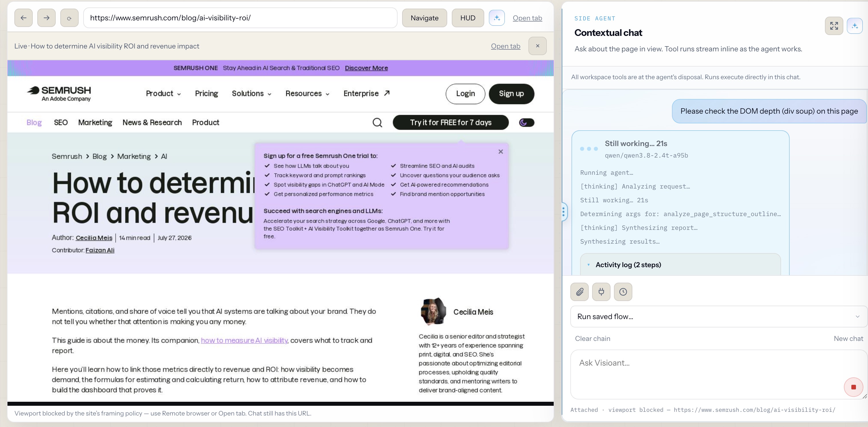Click Open tab link in the Live banner
Image resolution: width=868 pixels, height=427 pixels.
tap(505, 46)
